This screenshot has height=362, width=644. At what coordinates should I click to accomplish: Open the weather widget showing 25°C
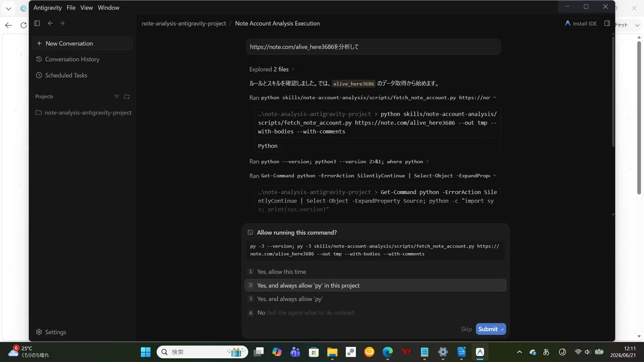tap(30, 352)
